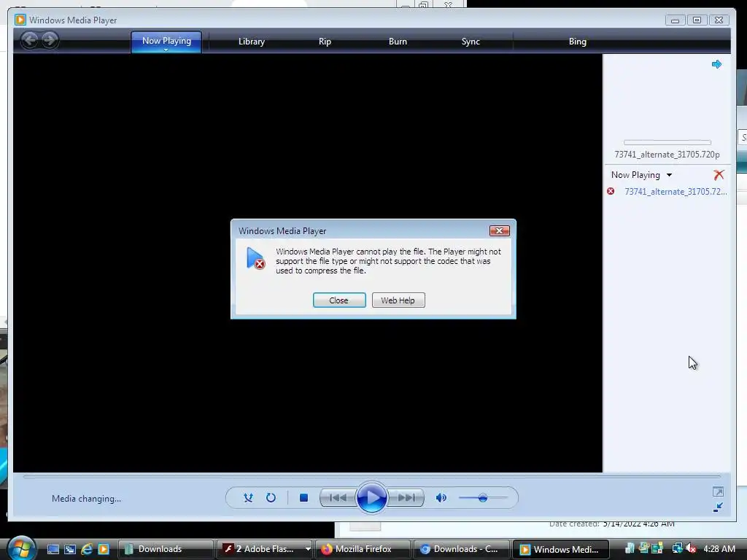Click the 4:28 AM taskbar clock
Viewport: 747px width, 560px height.
coord(719,549)
